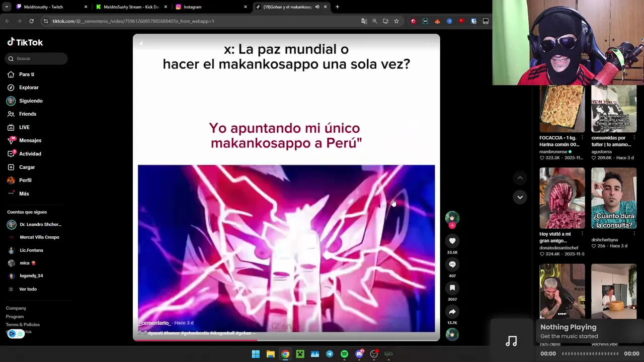Switch to MalditoSushy Stream Kick tab
The image size is (644, 362).
[131, 7]
